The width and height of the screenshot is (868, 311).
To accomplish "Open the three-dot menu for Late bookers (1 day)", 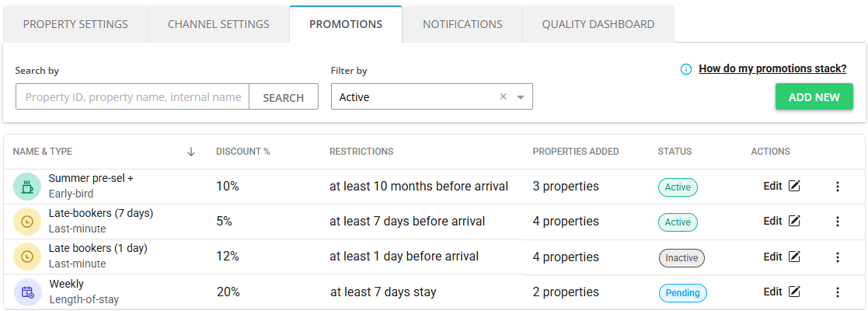I will click(x=838, y=257).
